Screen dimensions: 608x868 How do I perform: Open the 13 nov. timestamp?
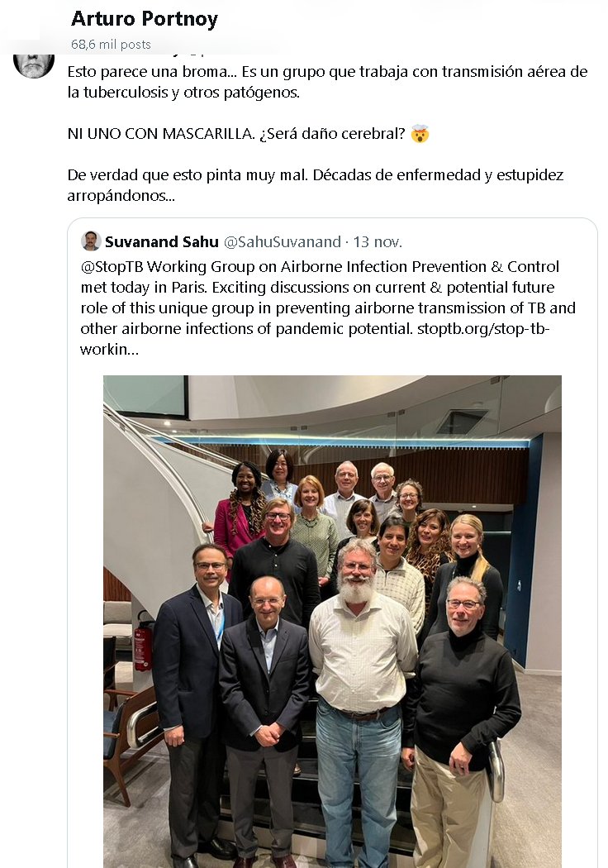[378, 241]
